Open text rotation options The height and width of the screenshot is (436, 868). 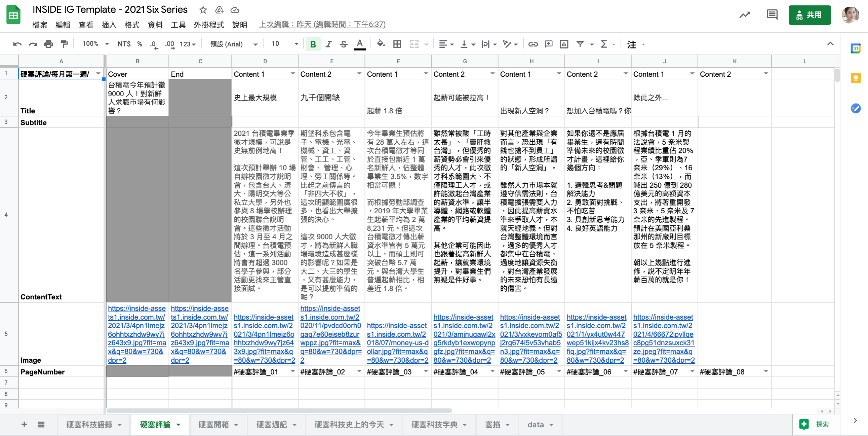point(510,44)
